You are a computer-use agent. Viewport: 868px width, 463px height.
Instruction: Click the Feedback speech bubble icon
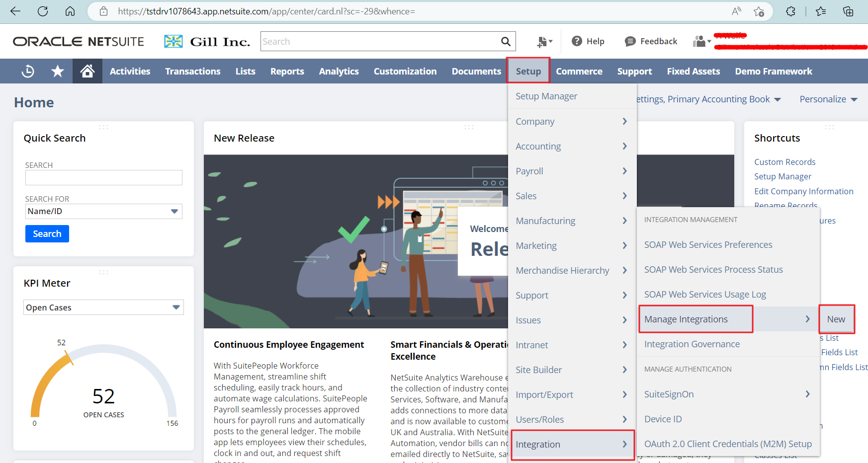tap(630, 41)
